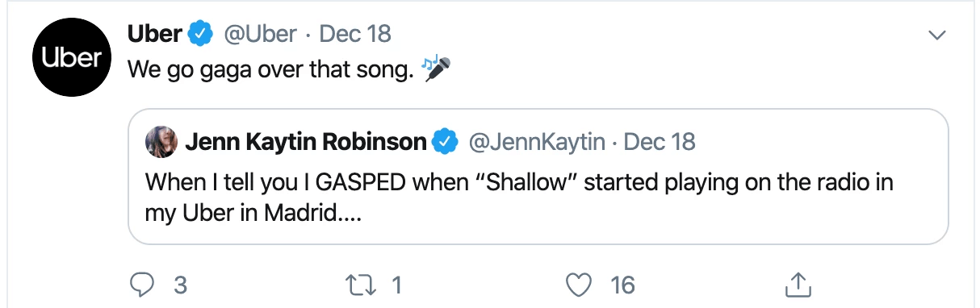Open the Uber tweet's Dec 18 timestamp
980x308 pixels.
click(x=355, y=34)
